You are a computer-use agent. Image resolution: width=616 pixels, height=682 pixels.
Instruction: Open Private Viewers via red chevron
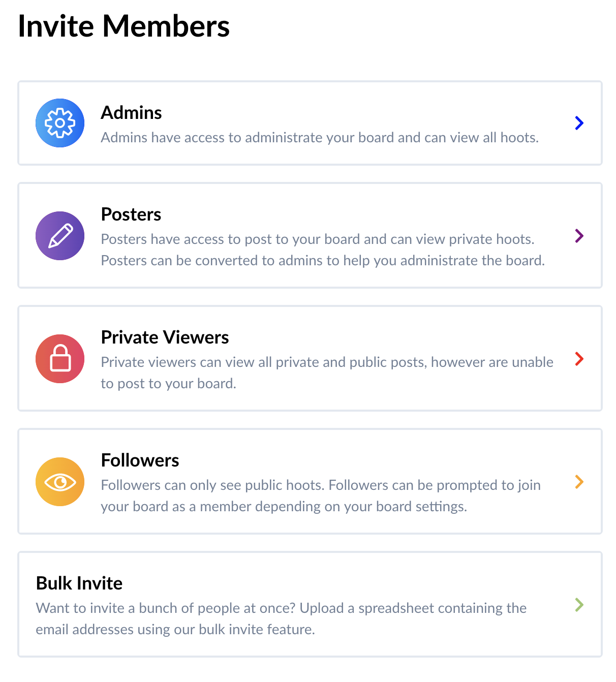click(579, 359)
